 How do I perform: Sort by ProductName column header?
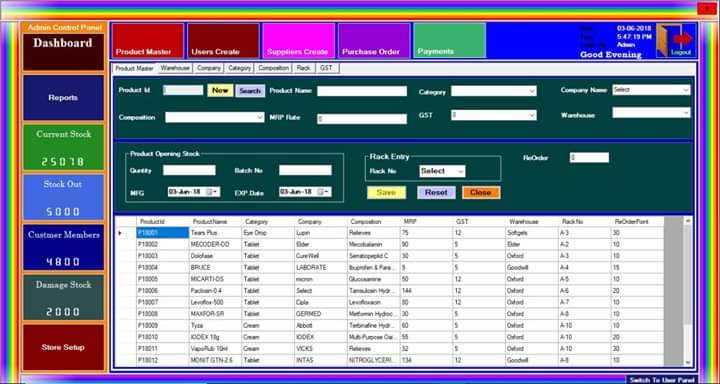215,222
